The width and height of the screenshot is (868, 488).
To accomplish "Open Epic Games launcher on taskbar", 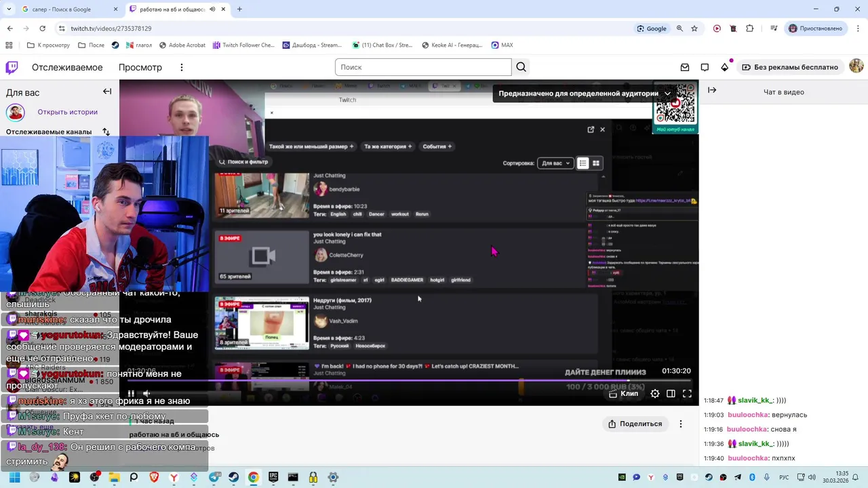I will click(273, 477).
